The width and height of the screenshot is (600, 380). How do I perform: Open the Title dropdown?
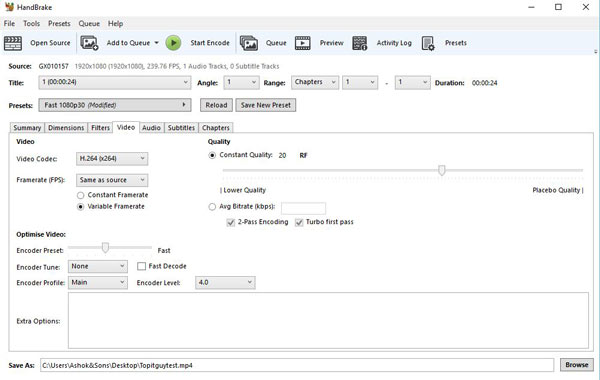[114, 83]
